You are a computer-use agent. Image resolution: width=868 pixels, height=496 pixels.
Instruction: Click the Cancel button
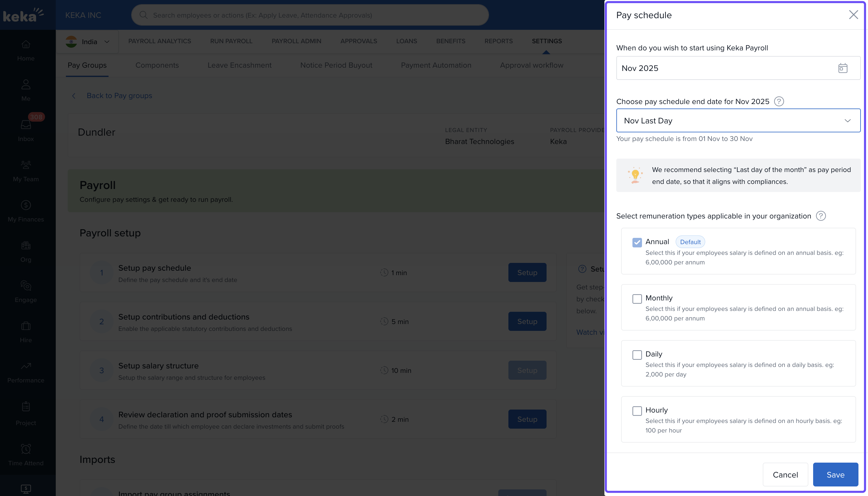click(785, 475)
